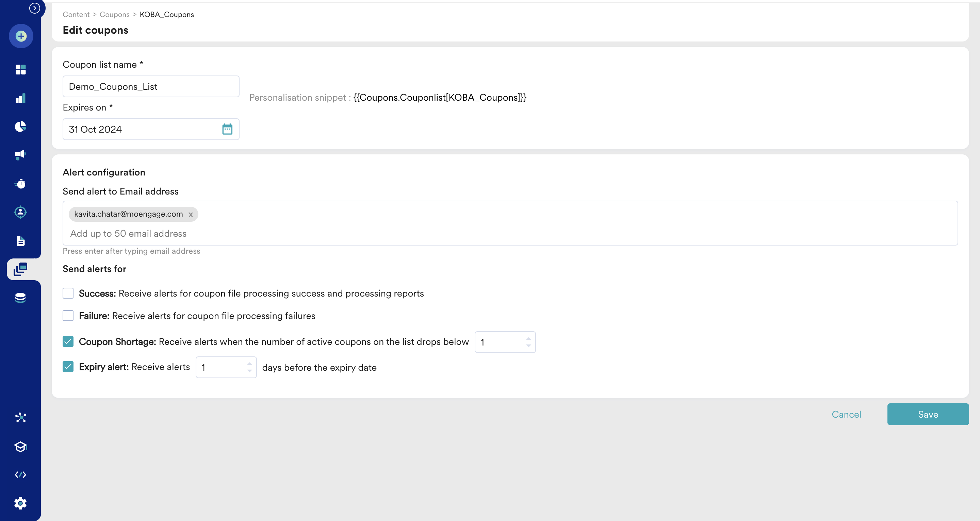
Task: Open the bar chart analytics icon
Action: [x=20, y=98]
